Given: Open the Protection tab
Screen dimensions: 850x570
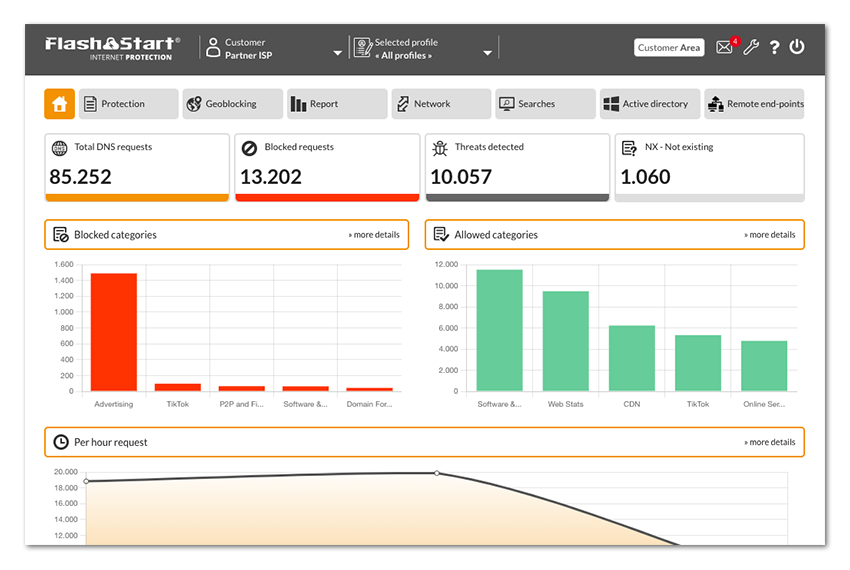Looking at the screenshot, I should point(128,104).
